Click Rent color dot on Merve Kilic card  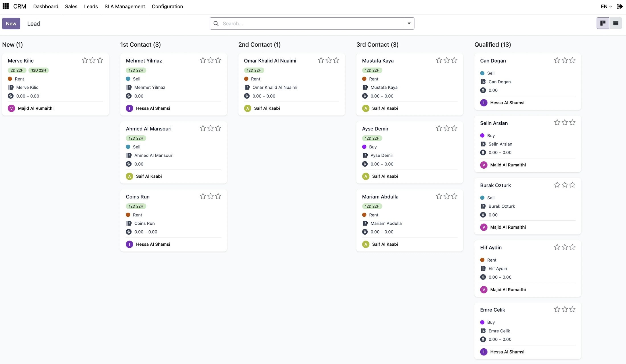tap(10, 79)
